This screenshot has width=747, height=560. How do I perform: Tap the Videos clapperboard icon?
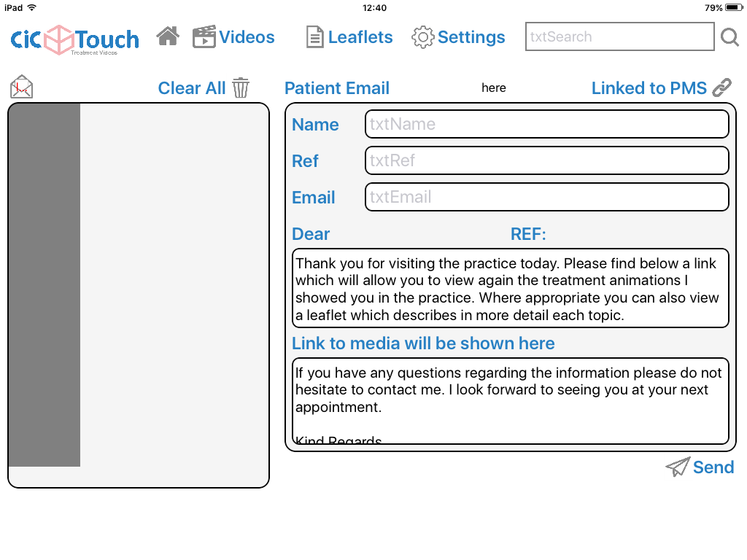204,36
